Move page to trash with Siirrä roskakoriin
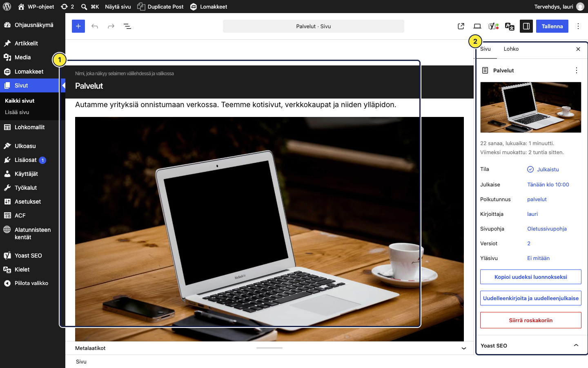588x368 pixels. click(531, 320)
